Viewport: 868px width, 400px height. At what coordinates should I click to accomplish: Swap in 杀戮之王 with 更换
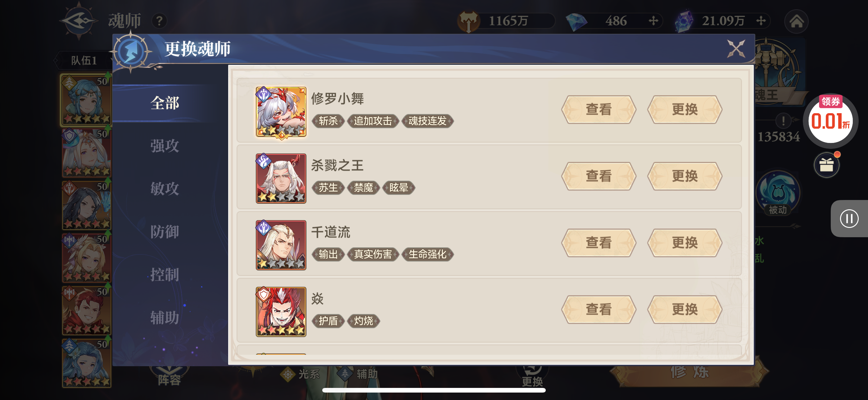point(685,176)
